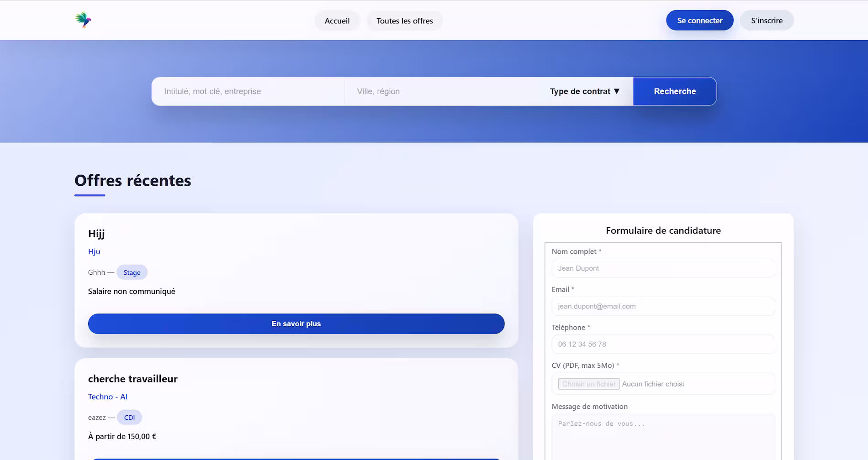Focus the Intitulé, mot-clé, entreprise search field
The width and height of the screenshot is (868, 460).
248,91
